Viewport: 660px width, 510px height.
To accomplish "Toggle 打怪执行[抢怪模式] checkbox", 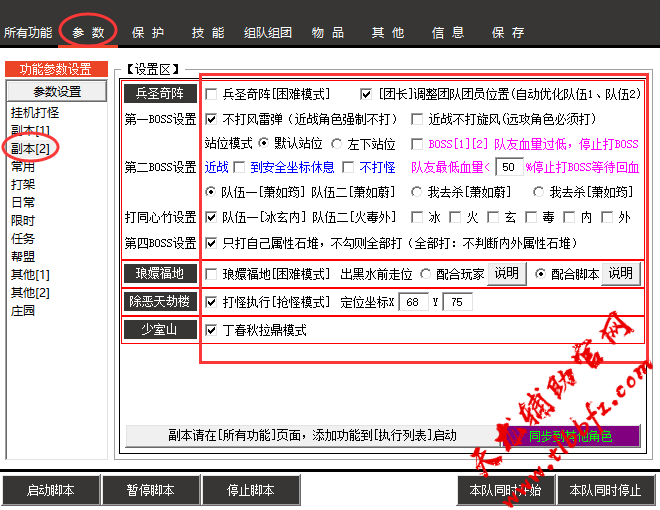I will point(211,302).
